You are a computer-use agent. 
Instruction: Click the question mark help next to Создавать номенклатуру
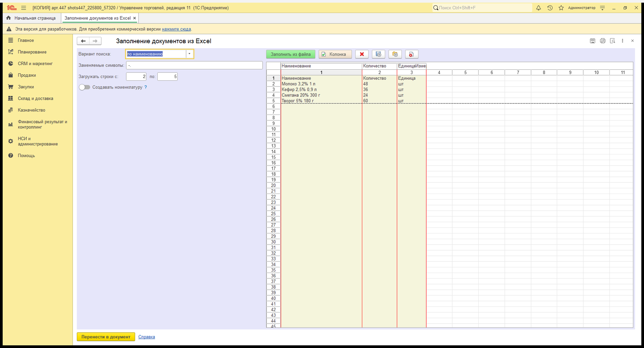pos(146,87)
